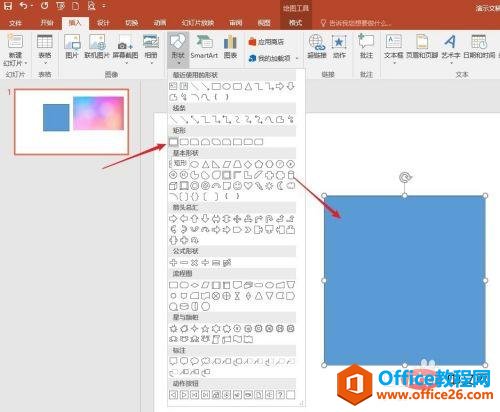500x412 pixels.
Task: Open 应用商店 (Store) add-ins
Action: [266, 42]
